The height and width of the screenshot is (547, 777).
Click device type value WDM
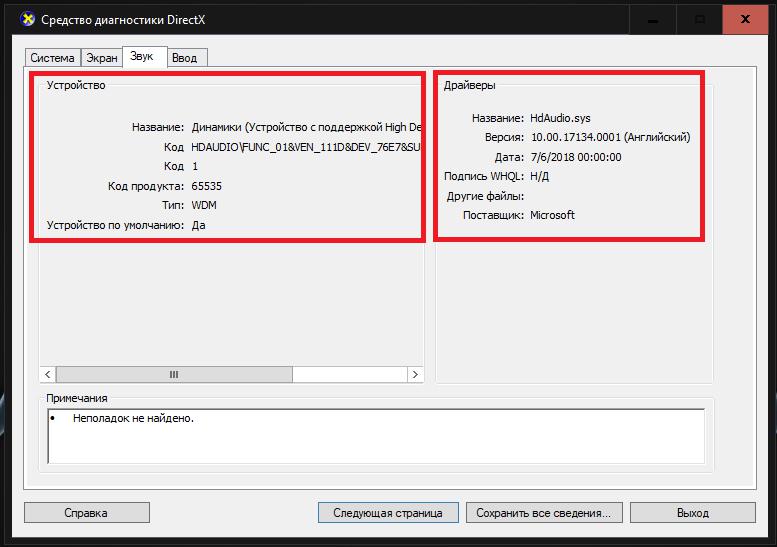(204, 205)
